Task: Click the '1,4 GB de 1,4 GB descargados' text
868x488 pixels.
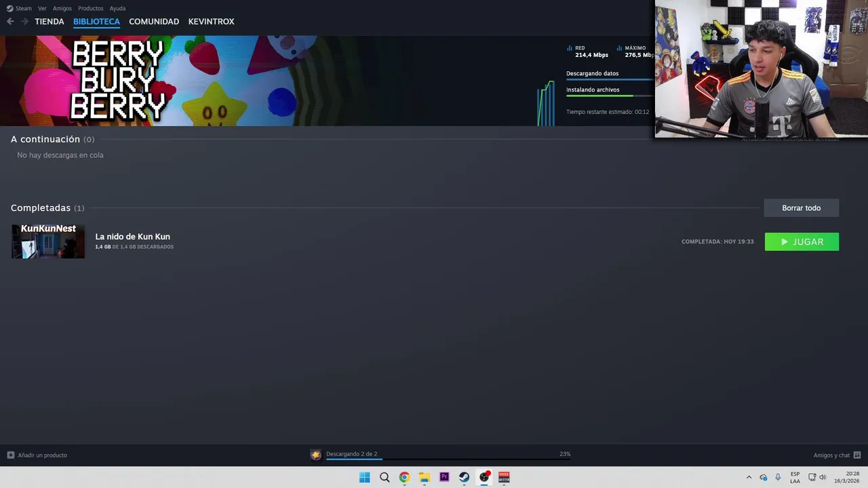Action: click(x=134, y=247)
